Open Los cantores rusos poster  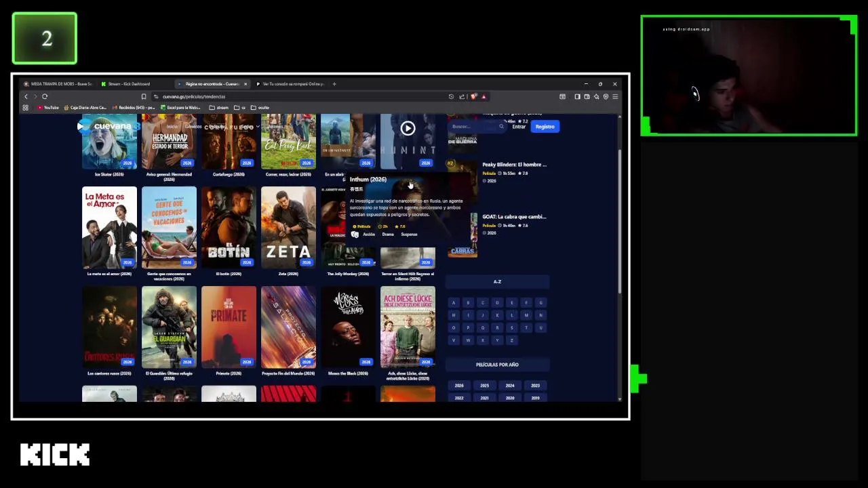109,327
